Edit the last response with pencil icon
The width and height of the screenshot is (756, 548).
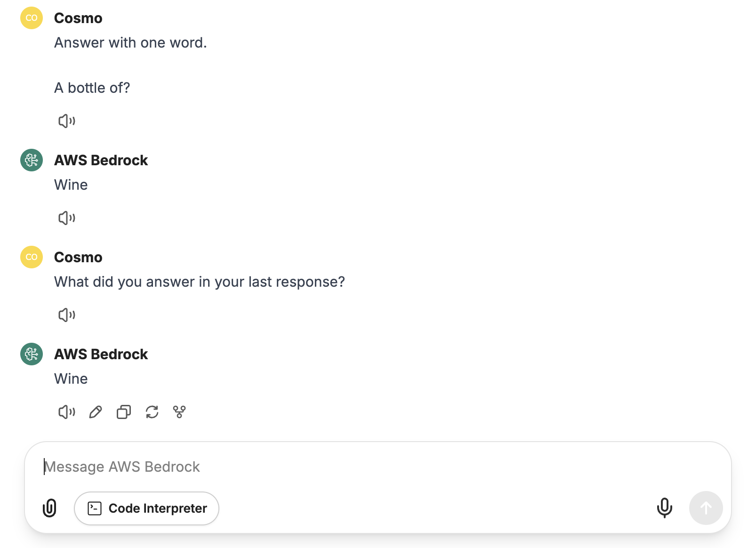(96, 412)
